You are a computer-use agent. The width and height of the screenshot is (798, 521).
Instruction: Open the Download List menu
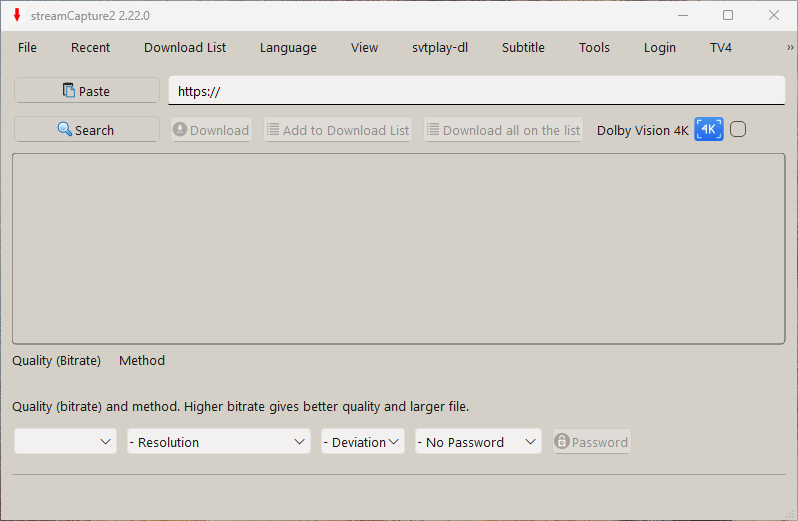[185, 47]
